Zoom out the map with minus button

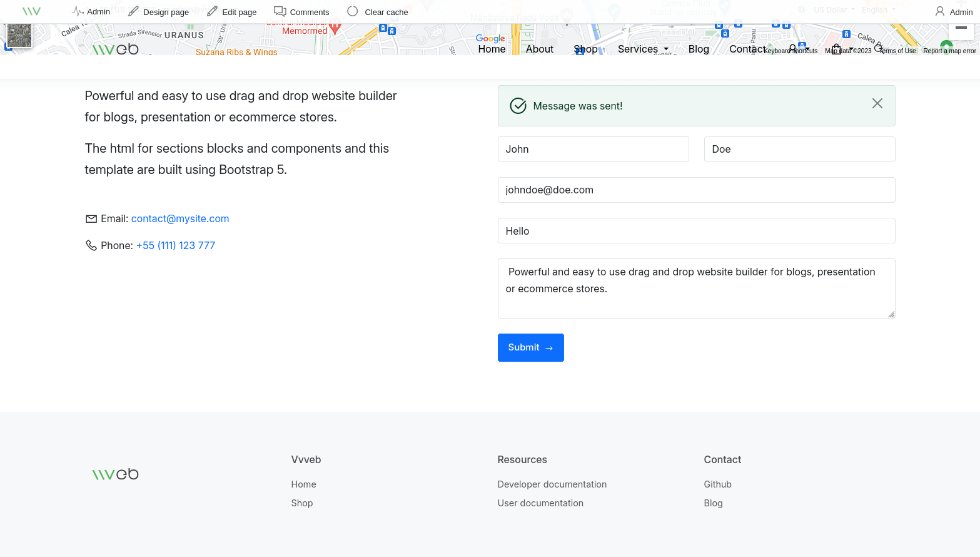coord(961,28)
